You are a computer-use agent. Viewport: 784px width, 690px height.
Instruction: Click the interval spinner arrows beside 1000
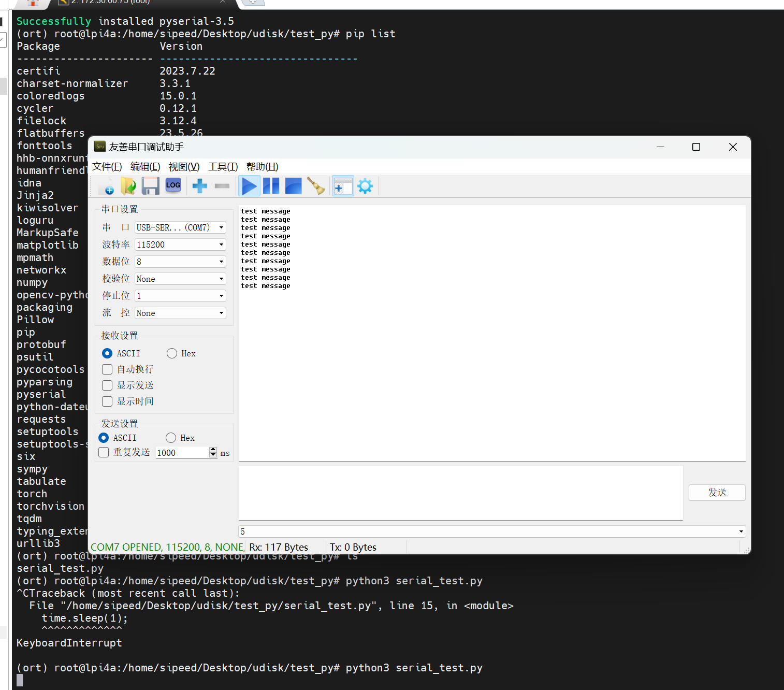pyautogui.click(x=213, y=453)
